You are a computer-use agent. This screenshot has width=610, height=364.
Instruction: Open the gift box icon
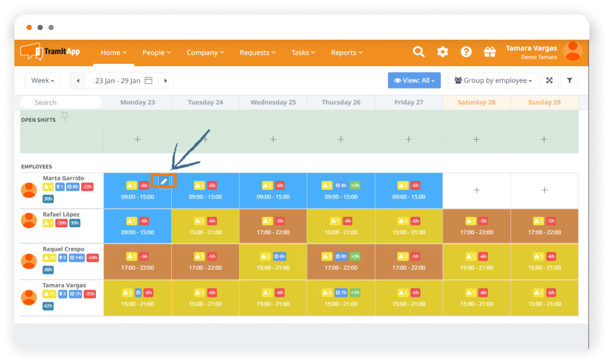(x=489, y=52)
